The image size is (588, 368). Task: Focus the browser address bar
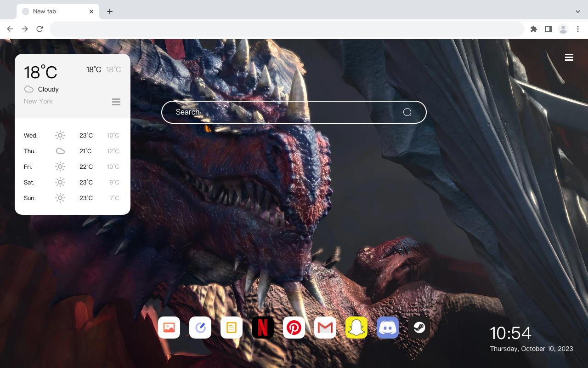(x=287, y=29)
